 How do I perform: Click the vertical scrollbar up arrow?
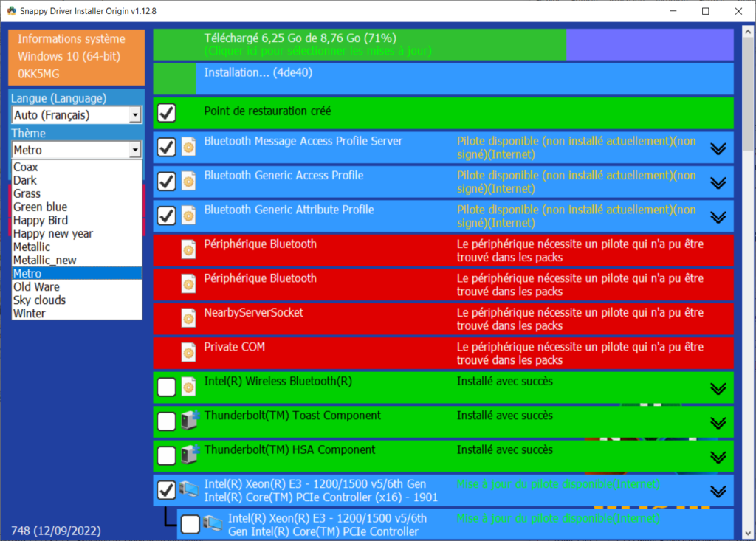(748, 32)
